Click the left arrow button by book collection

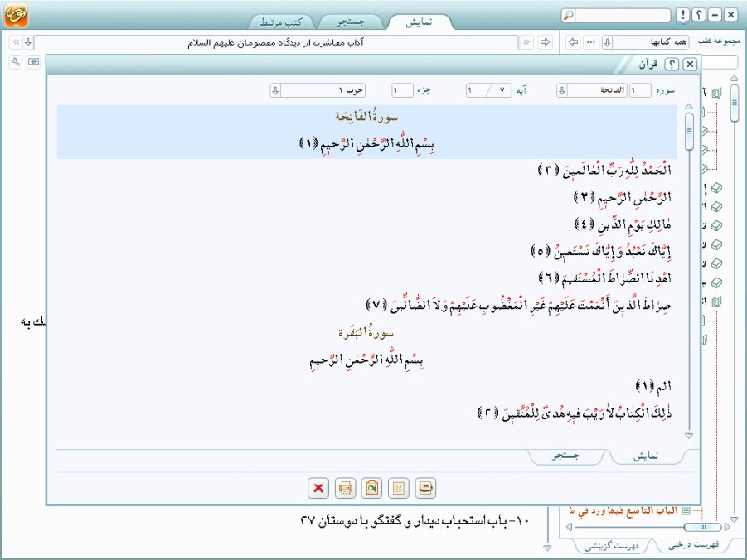tap(573, 42)
